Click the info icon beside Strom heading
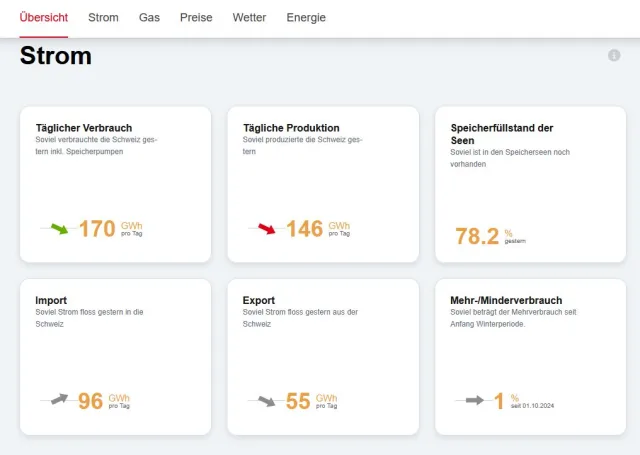Image resolution: width=640 pixels, height=455 pixels. tap(614, 55)
